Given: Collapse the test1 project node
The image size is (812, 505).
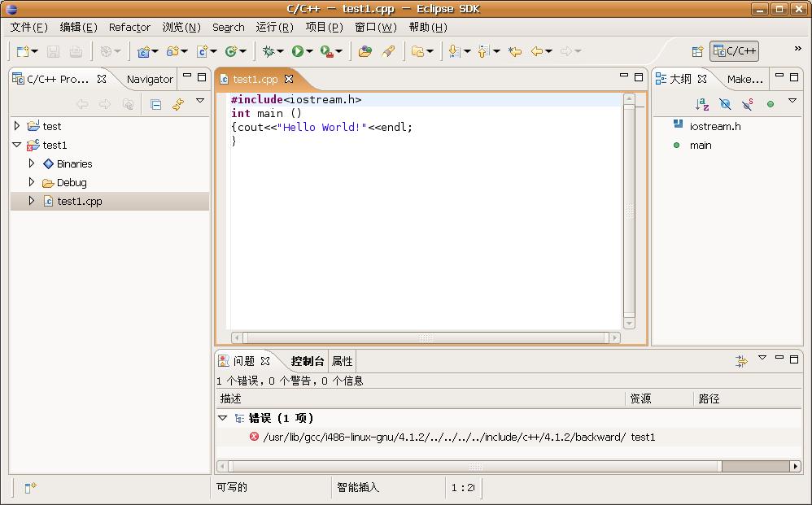Looking at the screenshot, I should tap(16, 145).
